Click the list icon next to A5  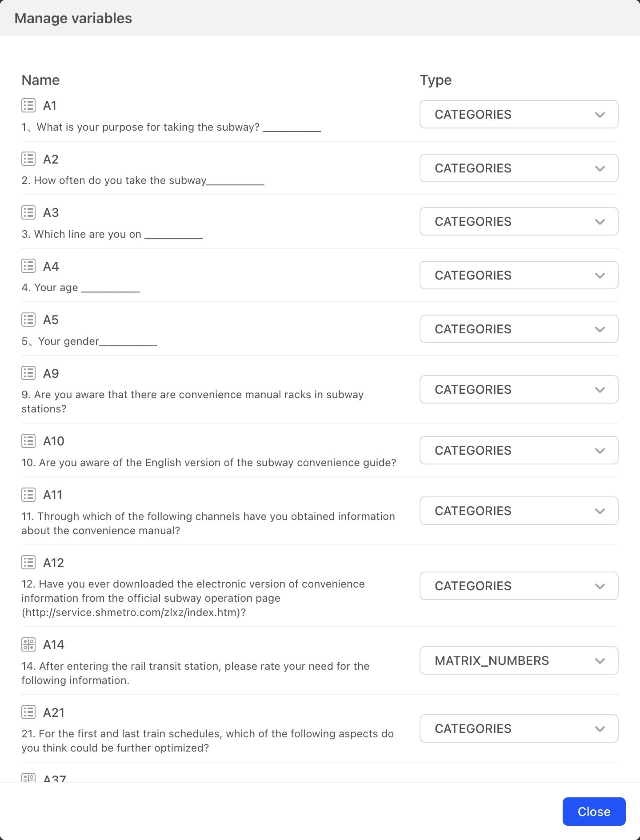(x=28, y=320)
